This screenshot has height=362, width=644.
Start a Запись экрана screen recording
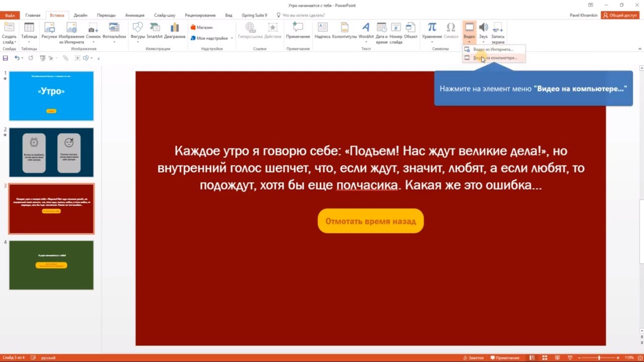coord(497,32)
